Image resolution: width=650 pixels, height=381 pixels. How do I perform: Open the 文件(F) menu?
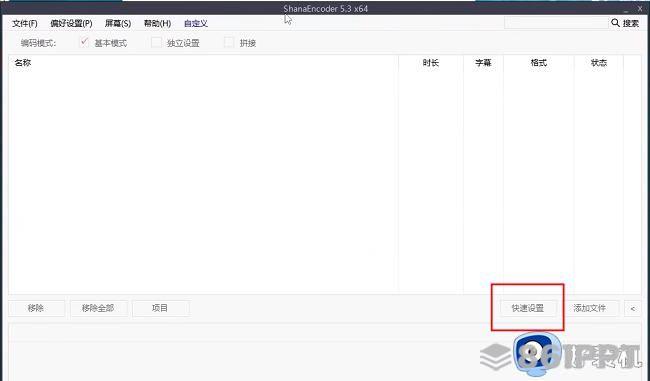pyautogui.click(x=25, y=23)
